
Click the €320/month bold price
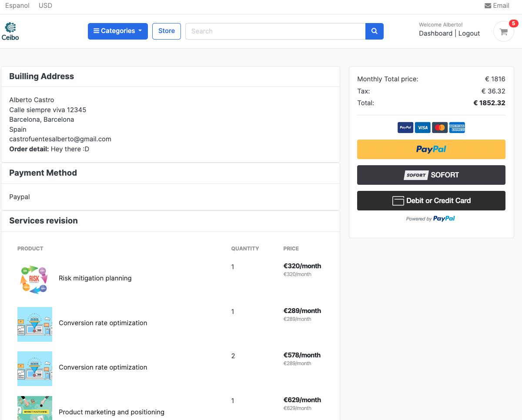click(302, 266)
